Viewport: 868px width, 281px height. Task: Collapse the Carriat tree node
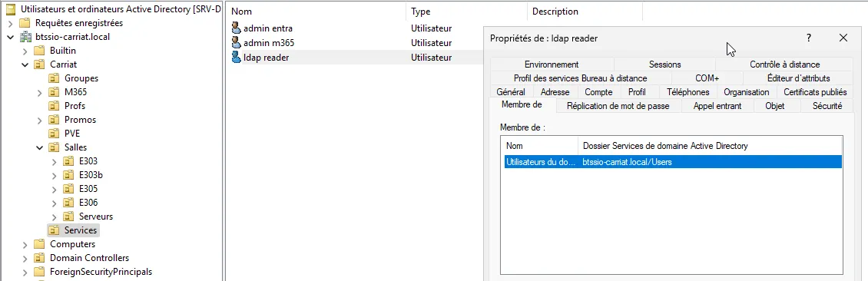25,64
